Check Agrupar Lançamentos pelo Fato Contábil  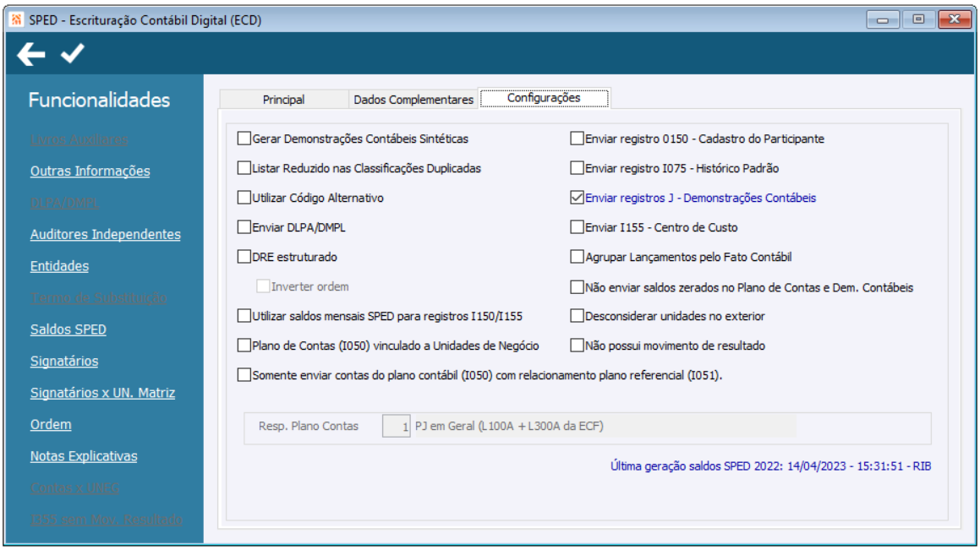point(577,257)
